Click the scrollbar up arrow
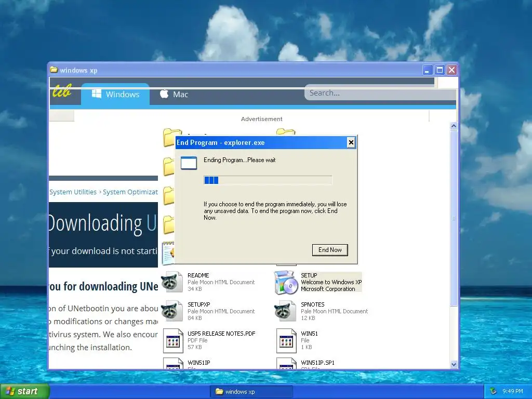 (x=454, y=126)
